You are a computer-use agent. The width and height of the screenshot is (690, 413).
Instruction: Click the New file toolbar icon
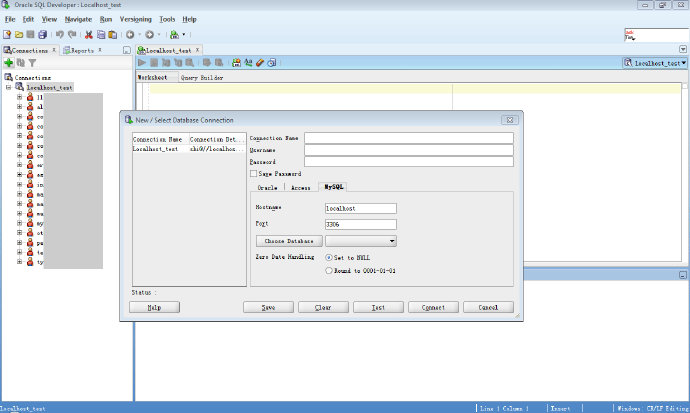[7, 34]
